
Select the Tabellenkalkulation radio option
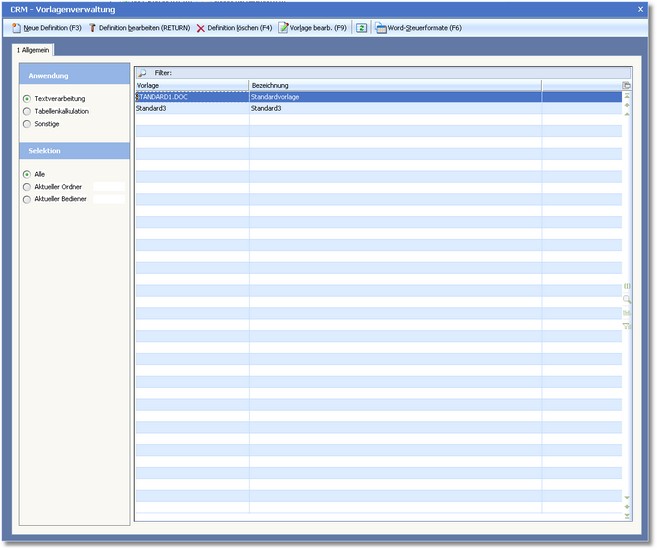click(x=27, y=111)
